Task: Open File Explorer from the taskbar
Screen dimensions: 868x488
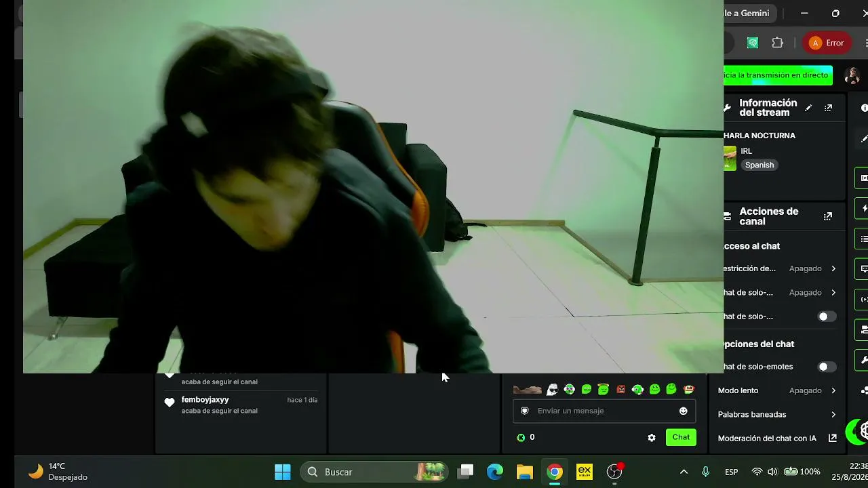Action: pyautogui.click(x=525, y=472)
